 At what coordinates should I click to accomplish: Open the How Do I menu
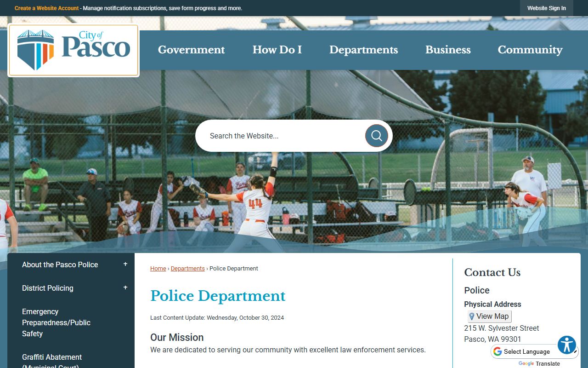tap(277, 50)
